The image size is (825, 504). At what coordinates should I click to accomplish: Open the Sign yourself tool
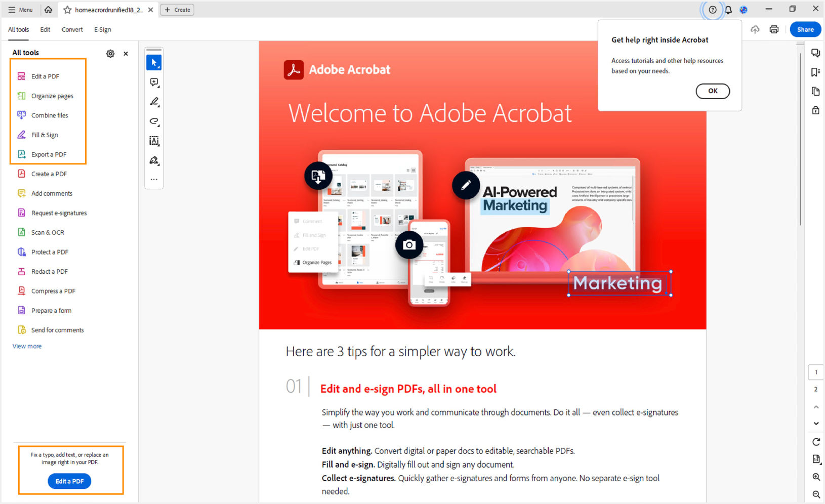[154, 160]
